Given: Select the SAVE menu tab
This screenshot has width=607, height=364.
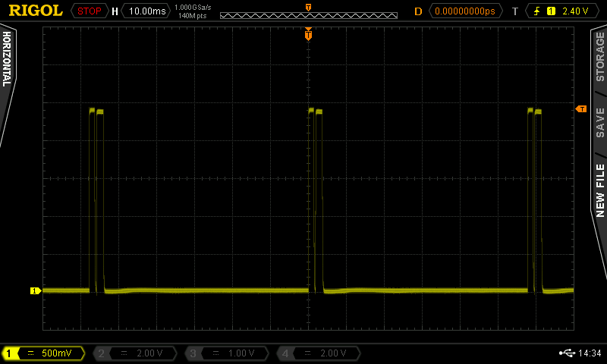Looking at the screenshot, I should 599,123.
